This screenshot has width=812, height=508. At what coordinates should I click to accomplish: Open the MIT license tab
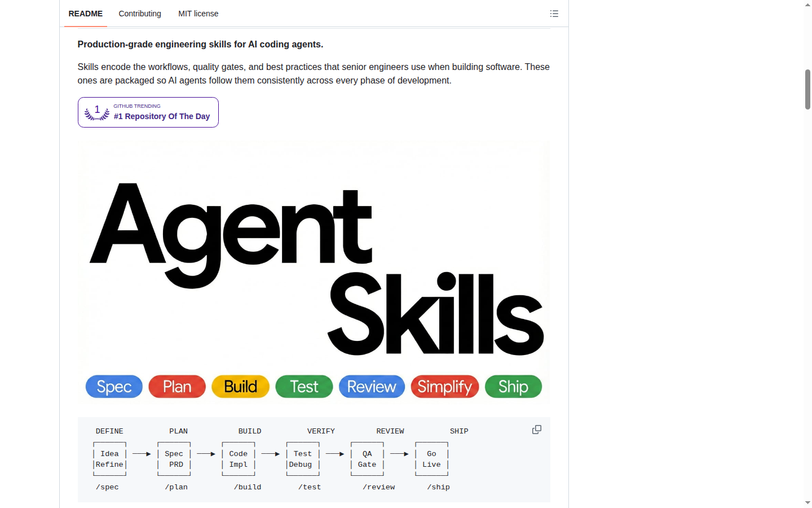pos(198,14)
